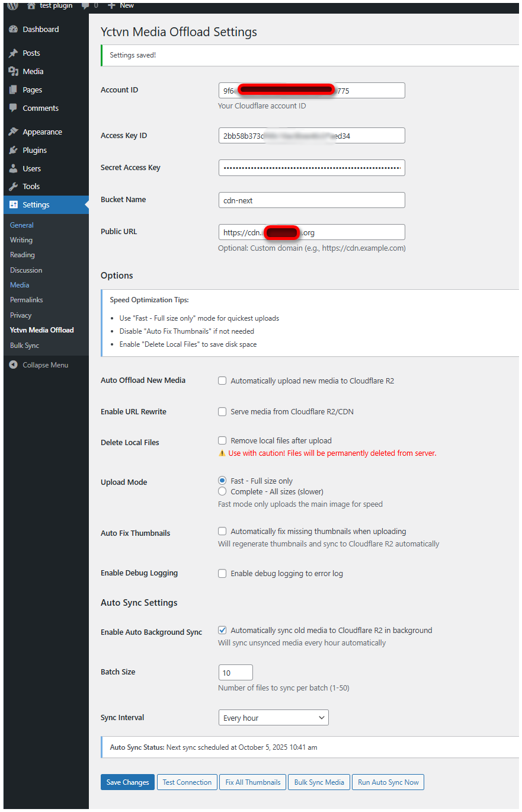The width and height of the screenshot is (522, 812).
Task: Enable Auto Offload New Media checkbox
Action: [x=222, y=381]
